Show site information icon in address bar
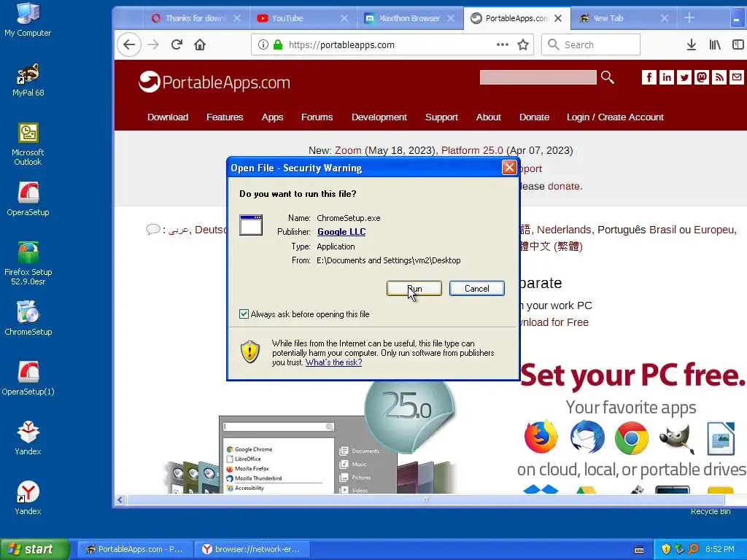Viewport: 747px width, 560px height. 263,44
